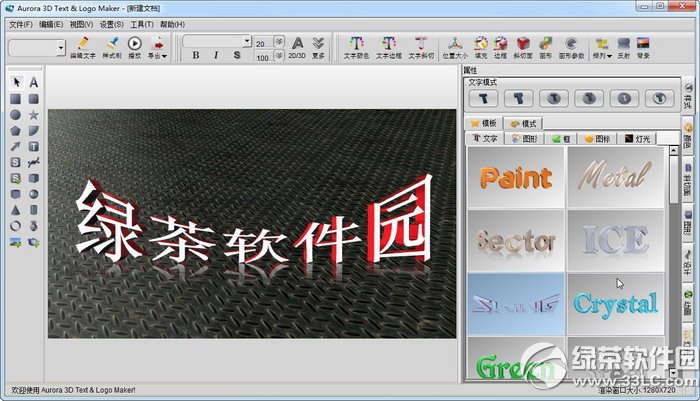Click the template list scrollbar up arrow
700x401 pixels.
pos(673,151)
